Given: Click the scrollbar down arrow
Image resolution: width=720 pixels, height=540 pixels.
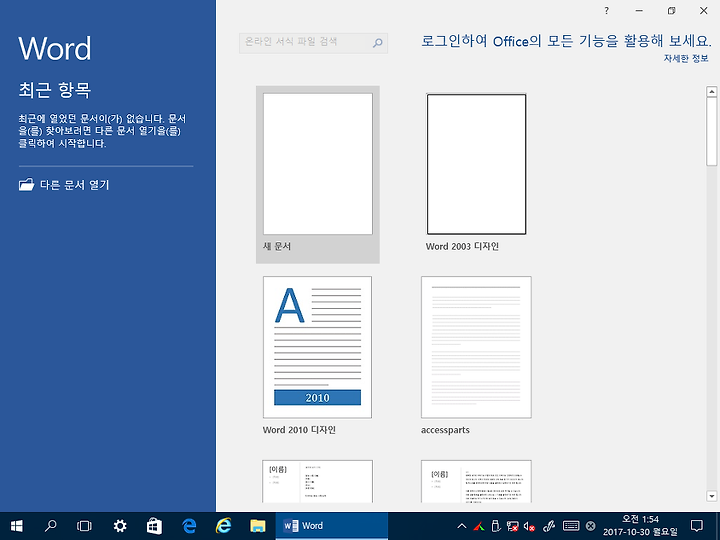Looking at the screenshot, I should point(712,496).
